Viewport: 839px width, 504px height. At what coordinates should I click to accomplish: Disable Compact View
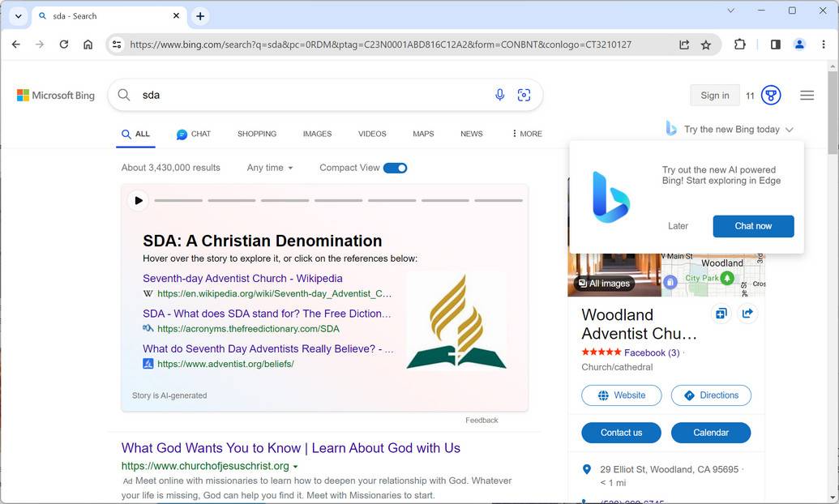point(395,168)
